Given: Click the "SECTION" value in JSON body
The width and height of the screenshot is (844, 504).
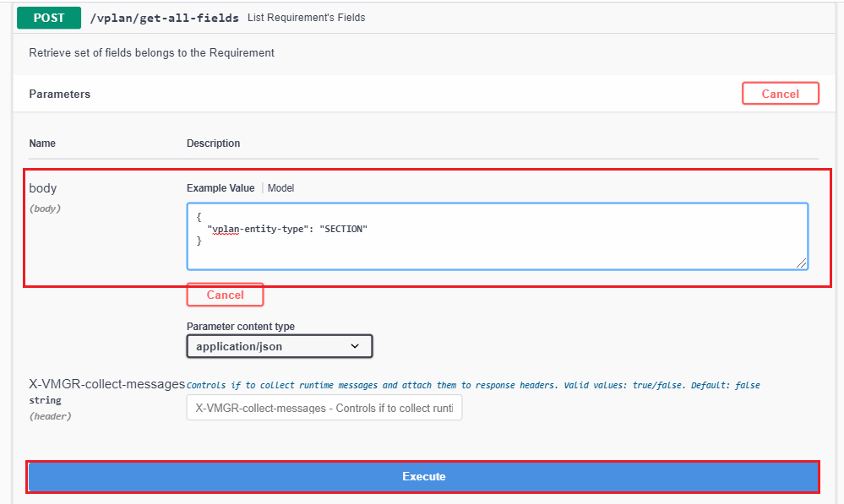Looking at the screenshot, I should 344,229.
